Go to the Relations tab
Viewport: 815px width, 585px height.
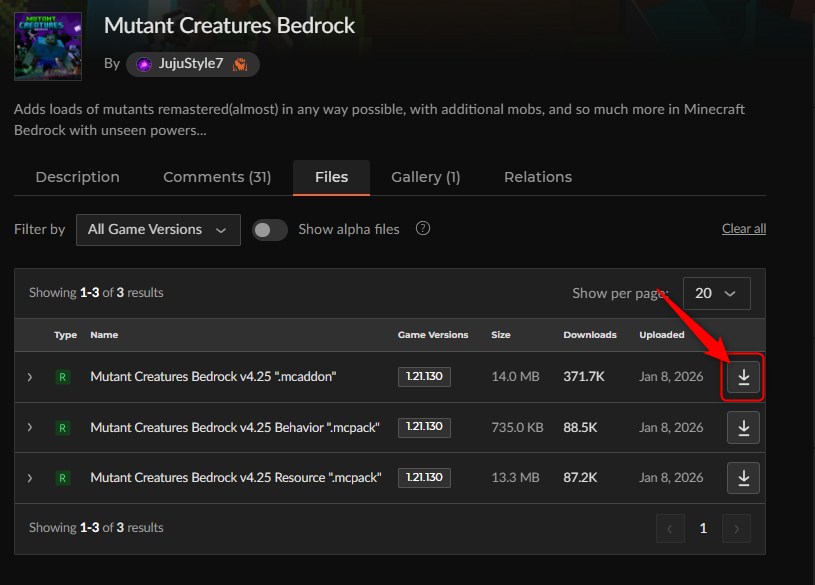(538, 177)
